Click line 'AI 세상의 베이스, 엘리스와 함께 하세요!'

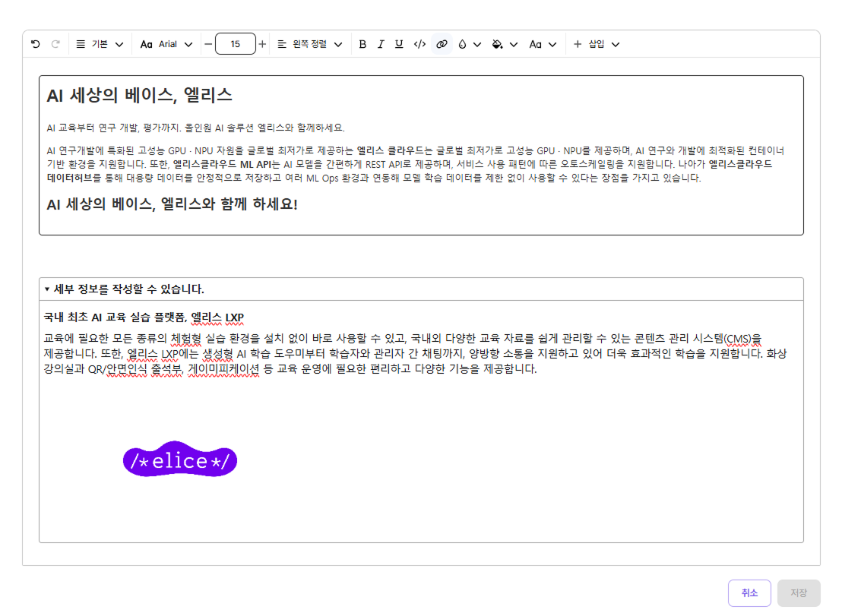tap(172, 204)
